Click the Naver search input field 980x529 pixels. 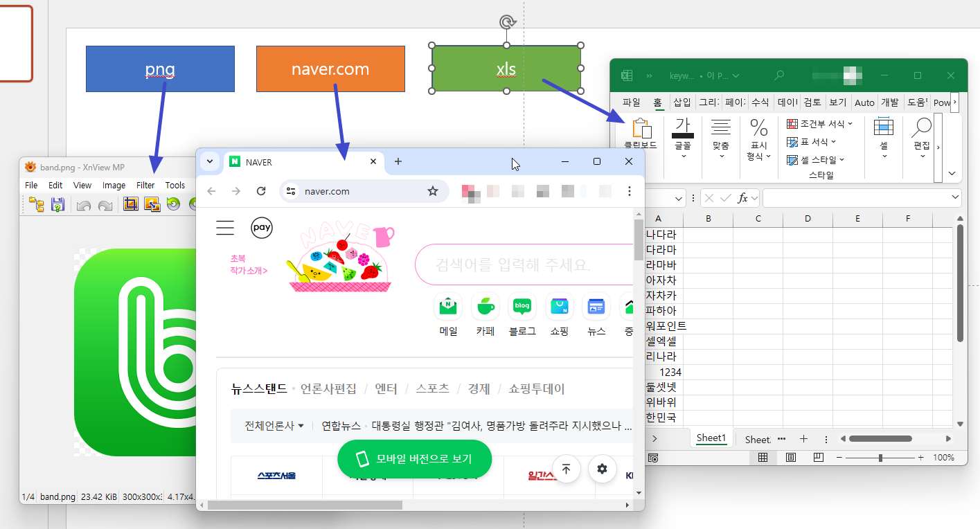(x=524, y=264)
